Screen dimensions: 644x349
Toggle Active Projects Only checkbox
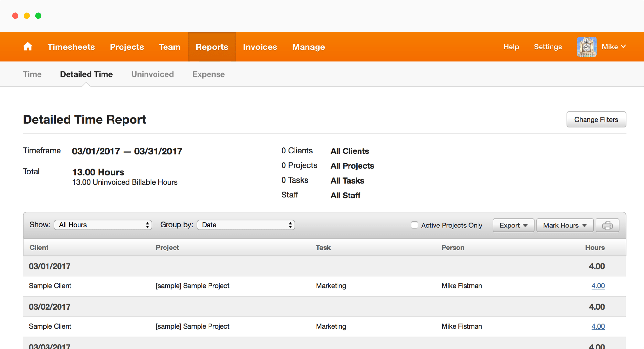pos(414,225)
